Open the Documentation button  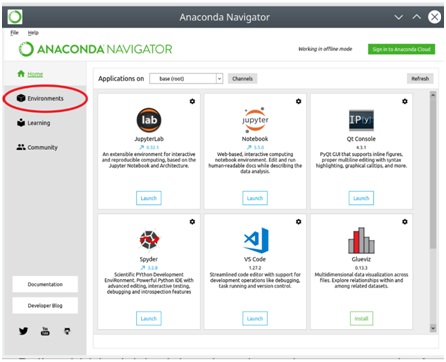point(45,284)
